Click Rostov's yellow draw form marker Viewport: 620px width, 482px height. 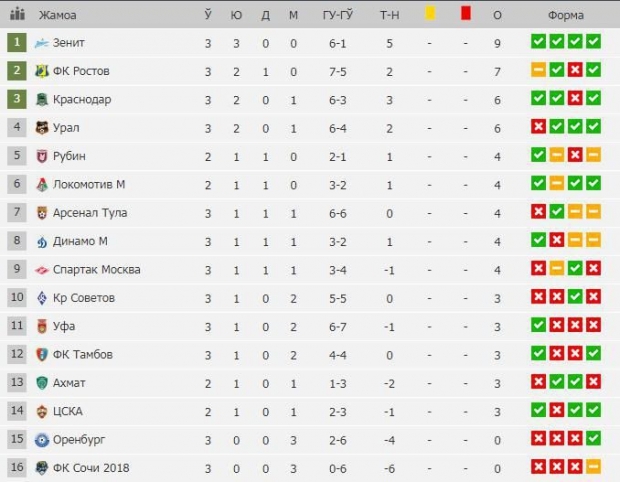538,70
